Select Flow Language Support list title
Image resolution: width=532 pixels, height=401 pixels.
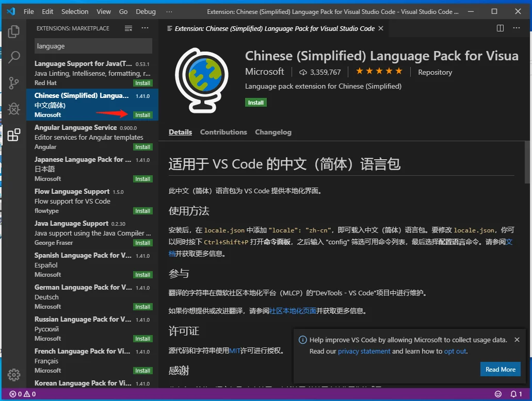[x=72, y=192]
